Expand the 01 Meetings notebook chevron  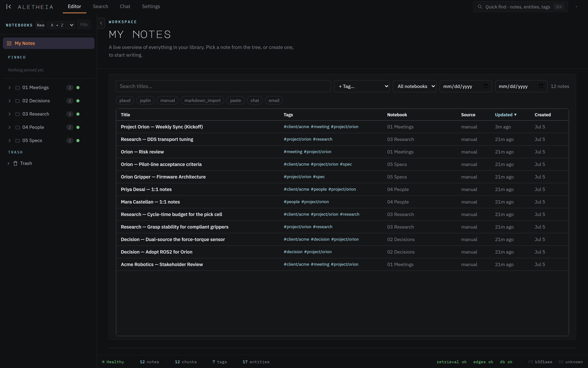coord(10,88)
